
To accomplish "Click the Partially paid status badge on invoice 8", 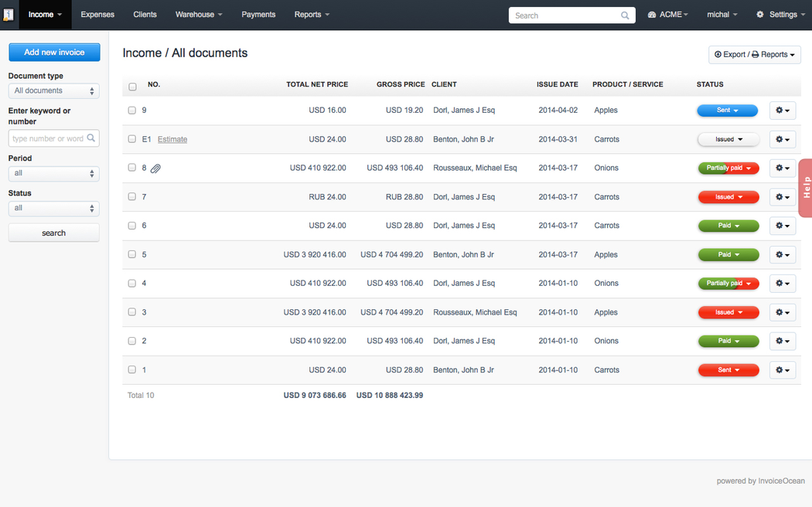I will tap(728, 168).
